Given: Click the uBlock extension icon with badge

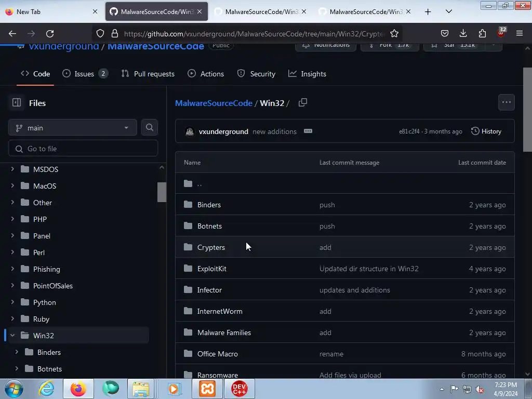Looking at the screenshot, I should pos(501,33).
